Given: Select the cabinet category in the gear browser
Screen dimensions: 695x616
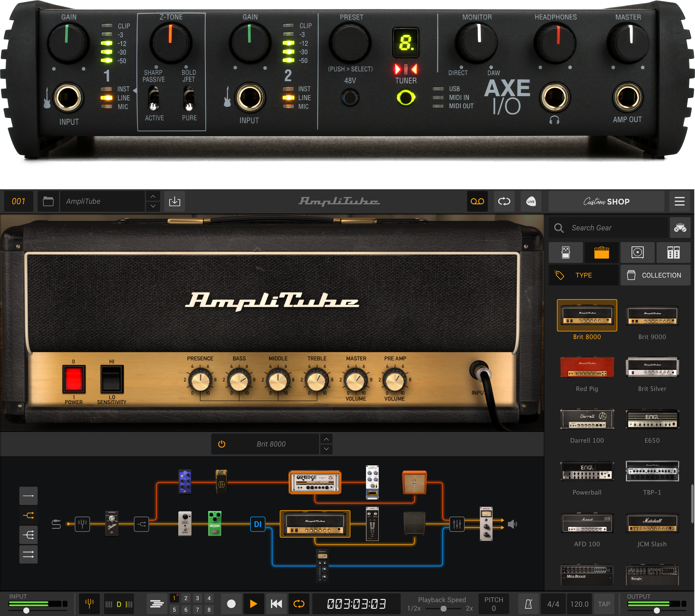Looking at the screenshot, I should pyautogui.click(x=637, y=252).
